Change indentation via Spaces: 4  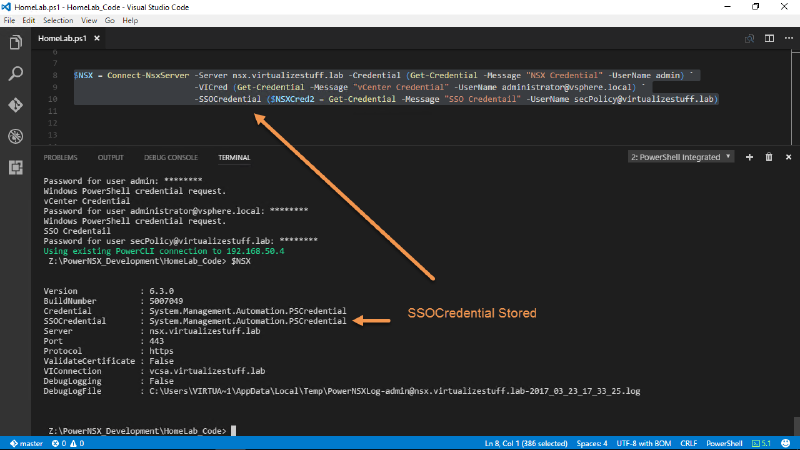[592, 443]
